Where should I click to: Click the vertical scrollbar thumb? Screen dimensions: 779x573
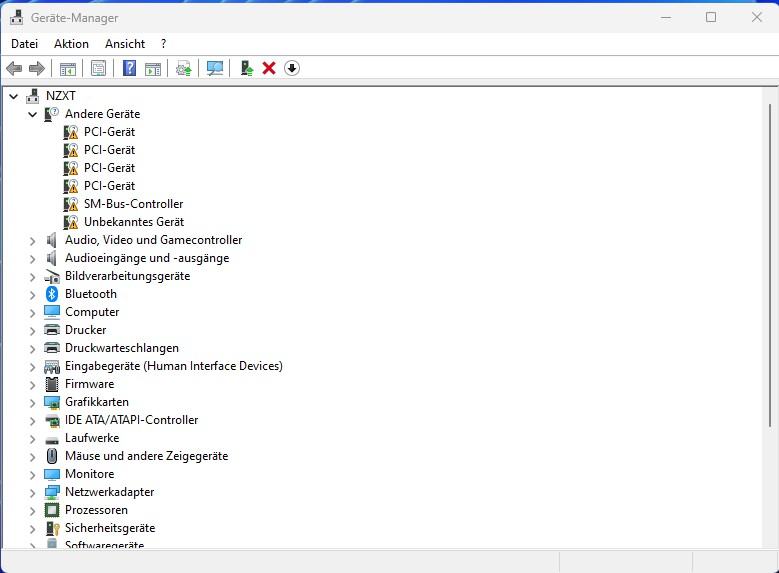[x=770, y=265]
